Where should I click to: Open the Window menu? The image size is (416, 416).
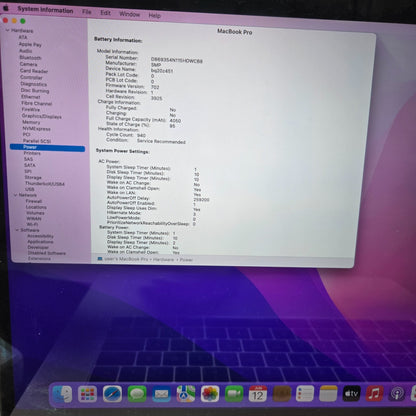(x=129, y=14)
